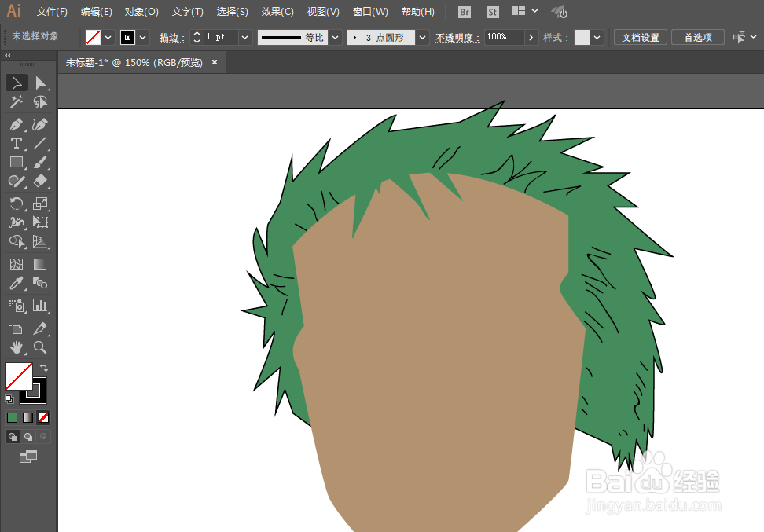Open fill color dropdown in control bar
Screen dimensions: 764x532
[108, 37]
